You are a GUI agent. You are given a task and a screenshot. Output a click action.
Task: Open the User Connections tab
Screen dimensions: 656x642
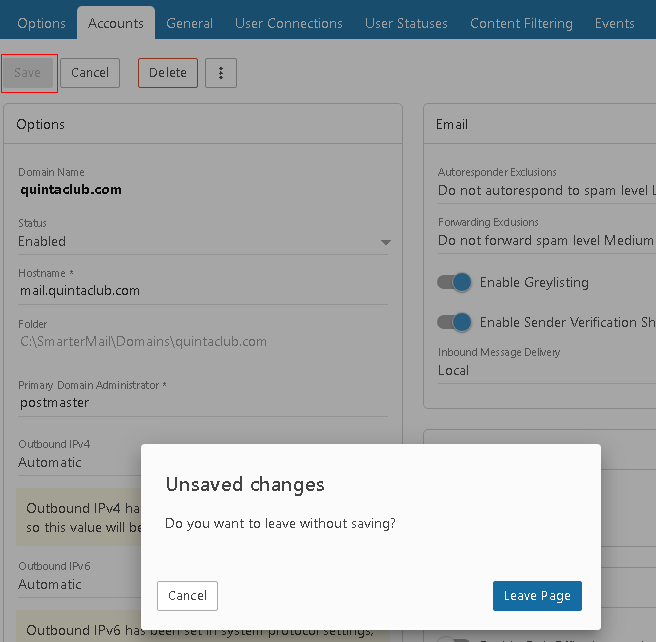[288, 23]
